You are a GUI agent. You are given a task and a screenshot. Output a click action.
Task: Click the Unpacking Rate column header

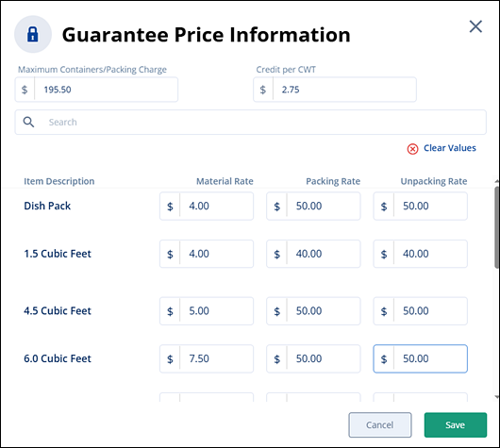434,181
